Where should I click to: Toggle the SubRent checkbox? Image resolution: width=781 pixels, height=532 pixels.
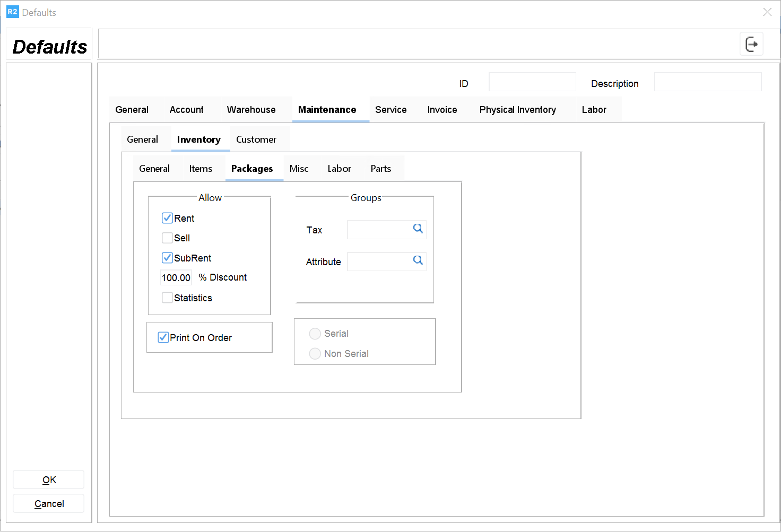[167, 258]
